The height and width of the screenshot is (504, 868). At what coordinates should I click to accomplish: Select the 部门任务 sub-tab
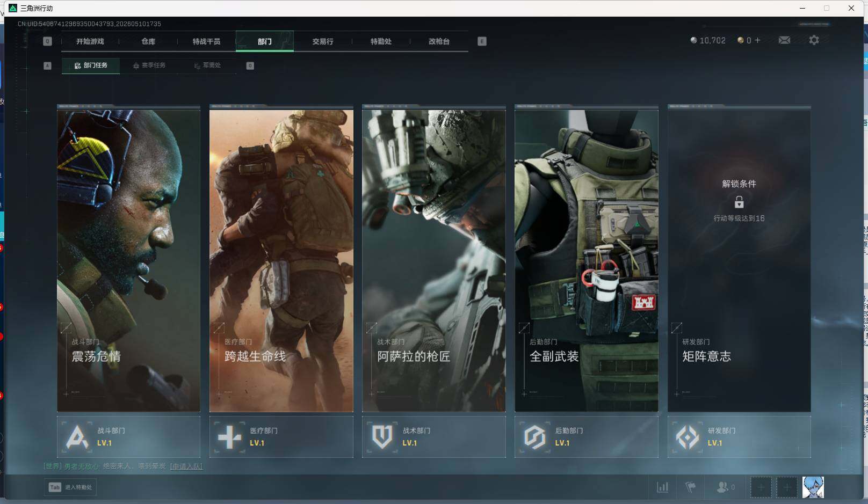91,65
